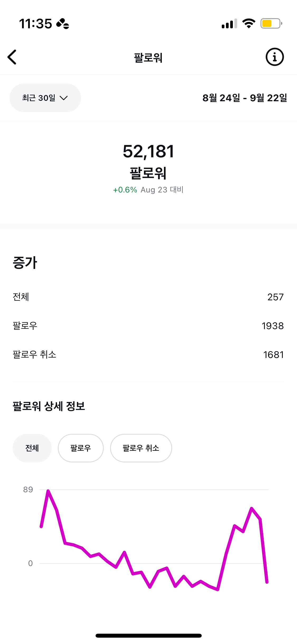This screenshot has height=644, width=297.
Task: Select the 전체 chip under 팔로워 상세 정보
Action: pos(32,448)
